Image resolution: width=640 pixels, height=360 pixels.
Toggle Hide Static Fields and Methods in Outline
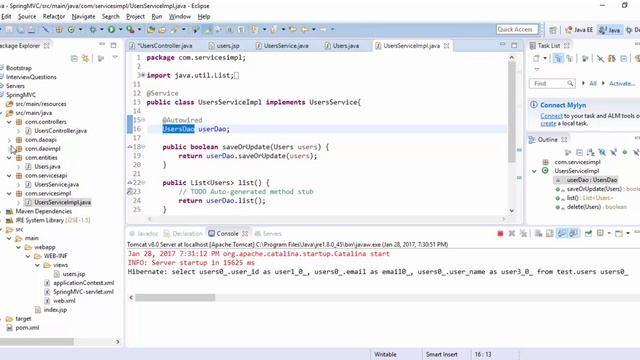613,152
